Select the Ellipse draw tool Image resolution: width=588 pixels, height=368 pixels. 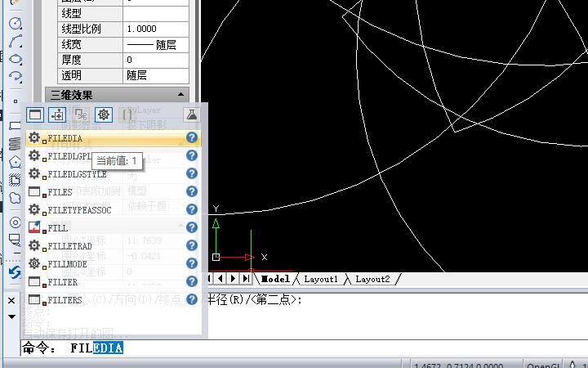pos(15,59)
